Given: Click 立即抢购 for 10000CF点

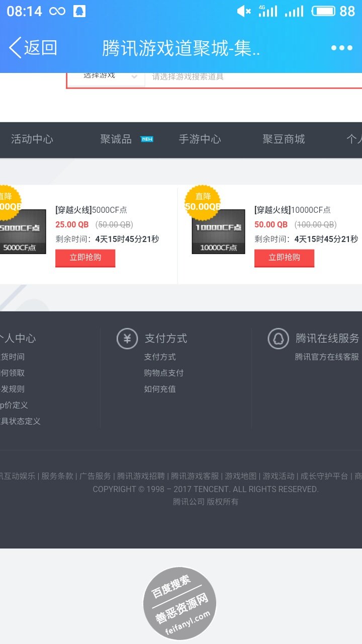Looking at the screenshot, I should [284, 258].
